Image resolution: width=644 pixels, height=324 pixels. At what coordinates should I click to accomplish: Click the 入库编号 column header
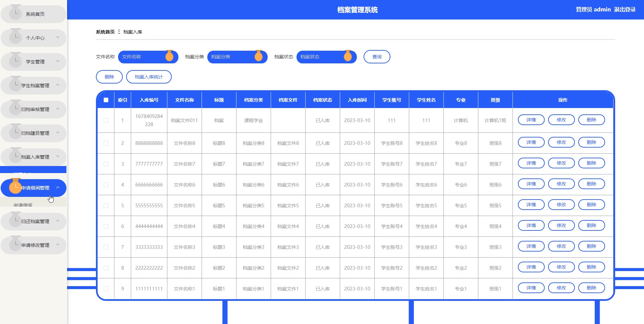(149, 100)
